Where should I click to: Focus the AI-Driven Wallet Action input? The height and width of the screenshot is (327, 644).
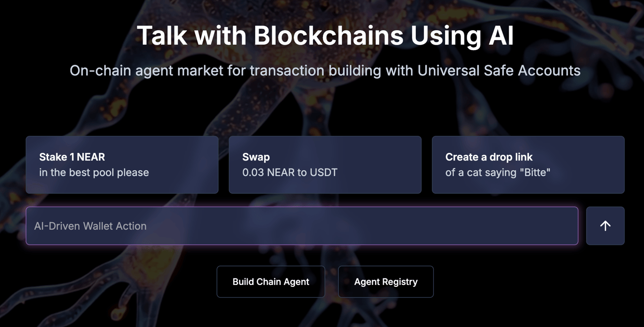tap(302, 226)
